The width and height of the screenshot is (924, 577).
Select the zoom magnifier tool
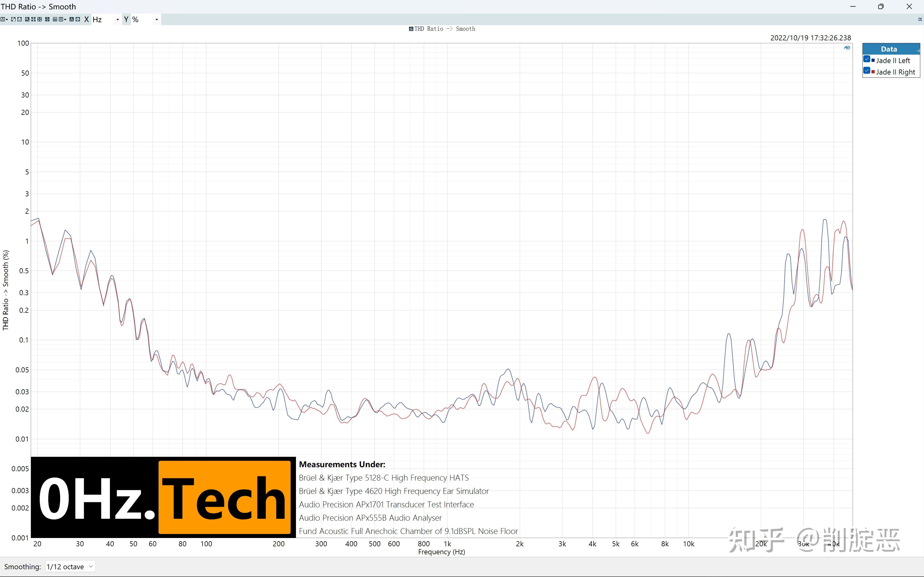pos(27,20)
